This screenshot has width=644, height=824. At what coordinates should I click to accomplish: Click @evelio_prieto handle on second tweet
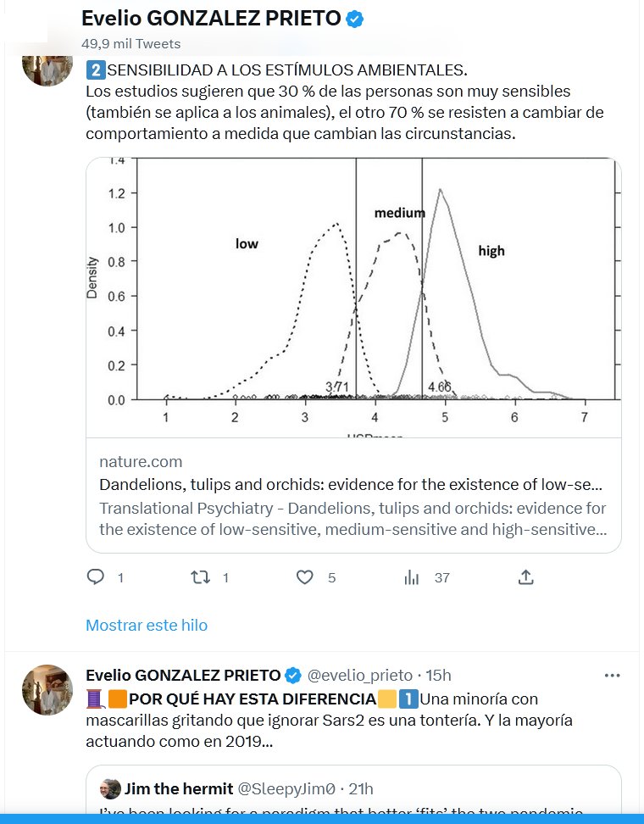359,676
